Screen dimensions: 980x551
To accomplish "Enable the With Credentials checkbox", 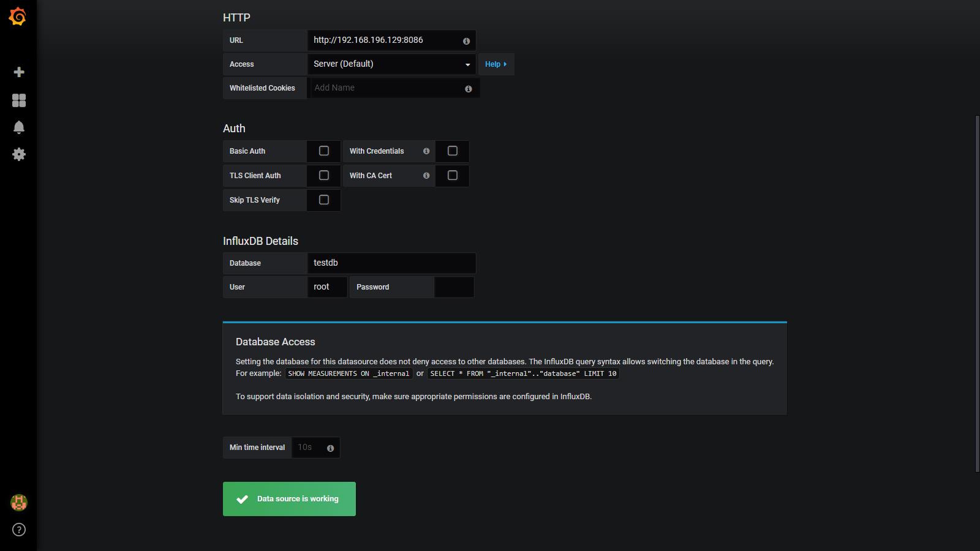I will coord(453,151).
